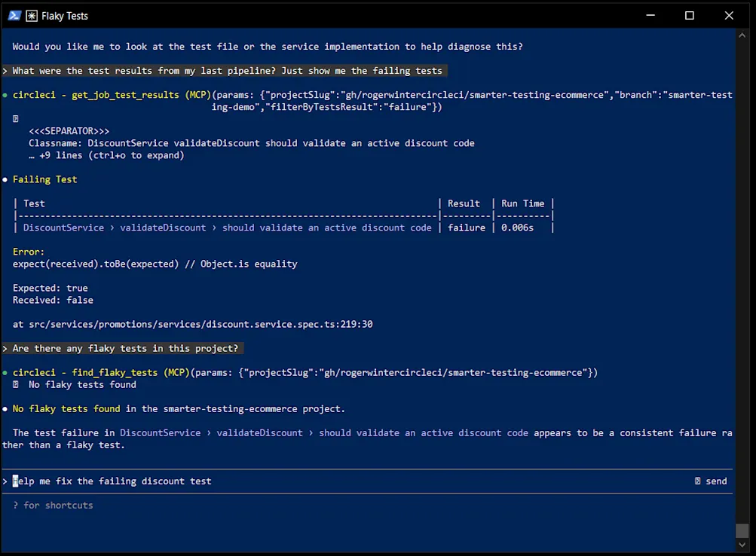Click the send indicator in prompt box
The width and height of the screenshot is (756, 556).
pos(711,481)
